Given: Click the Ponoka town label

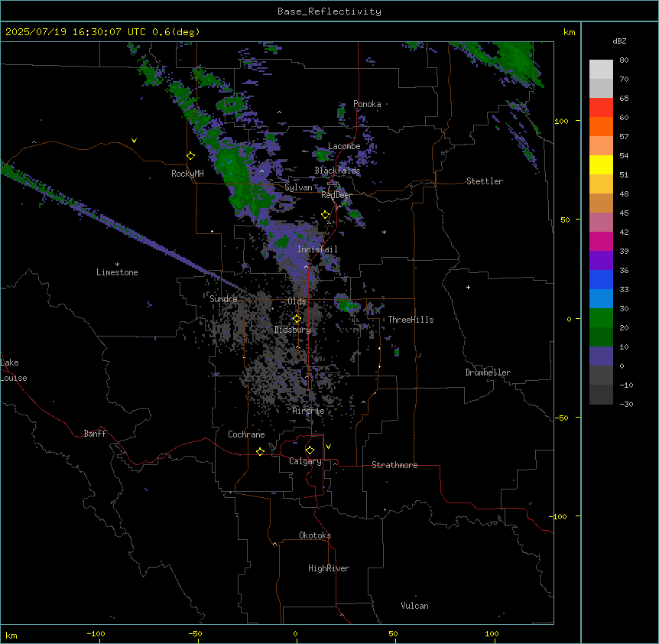Looking at the screenshot, I should pyautogui.click(x=367, y=104).
